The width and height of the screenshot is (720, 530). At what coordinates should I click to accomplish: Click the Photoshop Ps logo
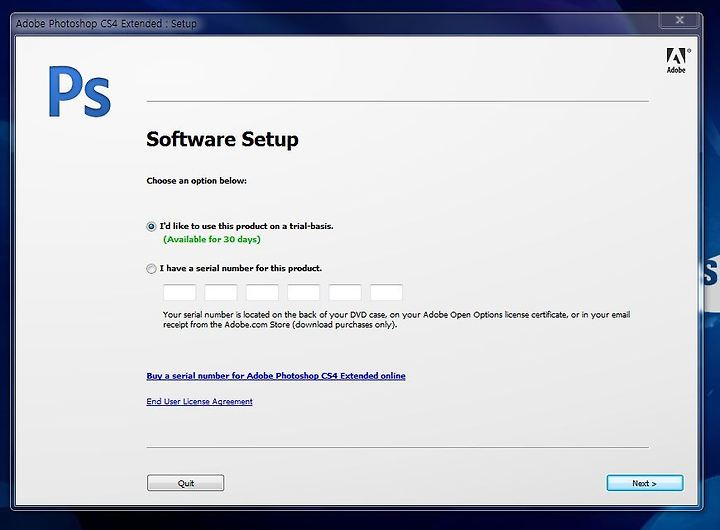80,91
